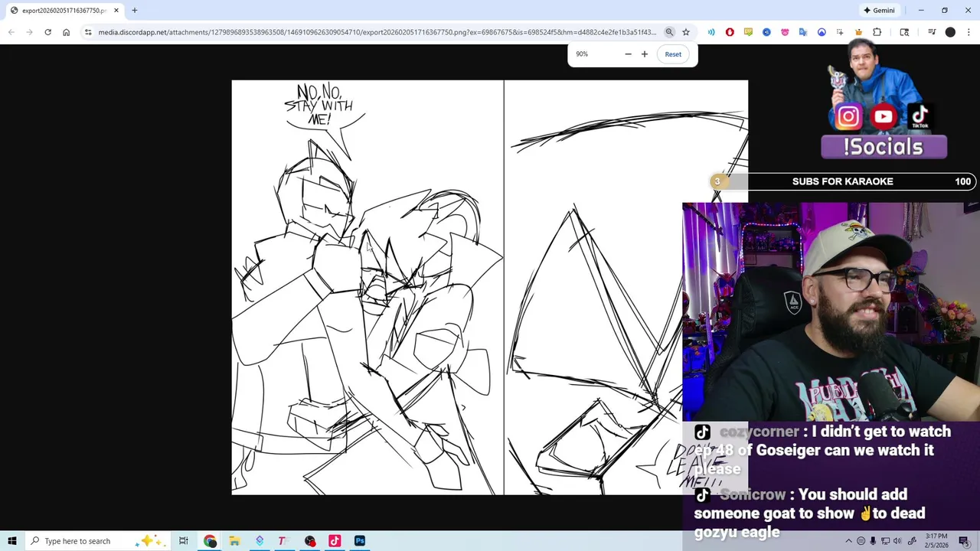Go to the browser Home page
Image resolution: width=980 pixels, height=551 pixels.
pyautogui.click(x=66, y=32)
